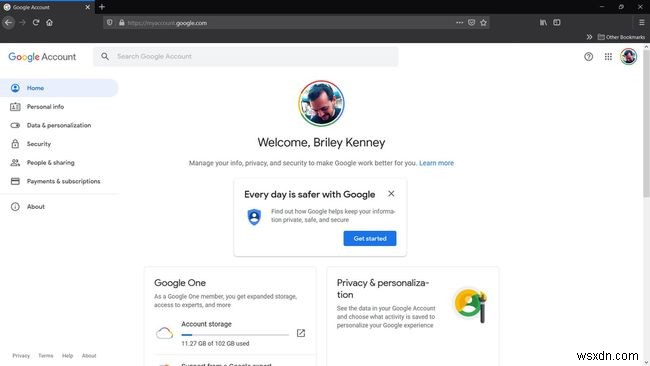650x366 pixels.
Task: Reload the page with the refresh icon
Action: pyautogui.click(x=36, y=23)
